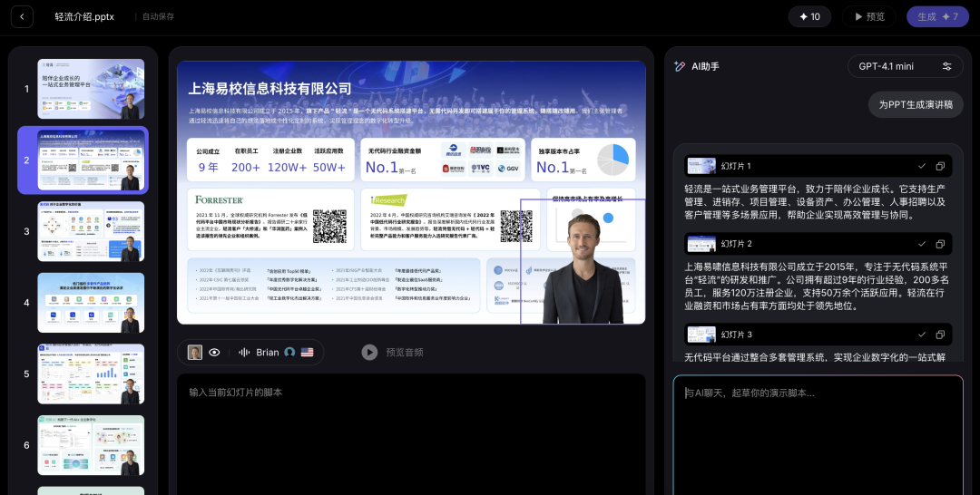Click the AI助手 panel title

tap(705, 66)
